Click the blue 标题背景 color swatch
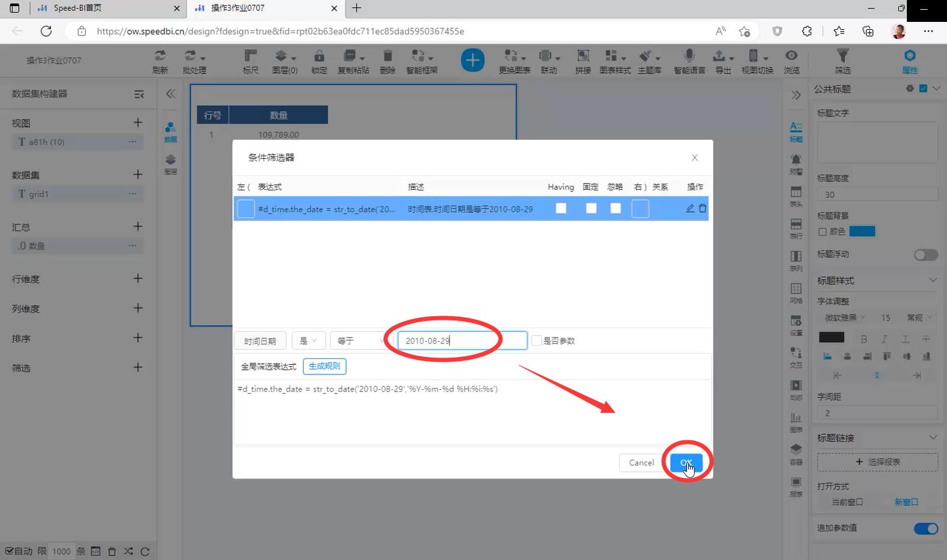This screenshot has width=947, height=560. [862, 231]
